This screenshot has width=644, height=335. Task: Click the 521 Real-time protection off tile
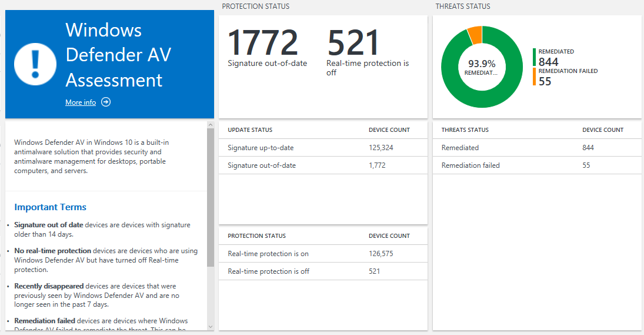pos(367,52)
